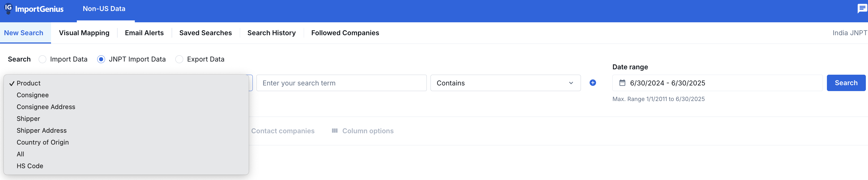Screen dimensions: 868x180
Task: Click the Contact companies link
Action: coord(283,131)
